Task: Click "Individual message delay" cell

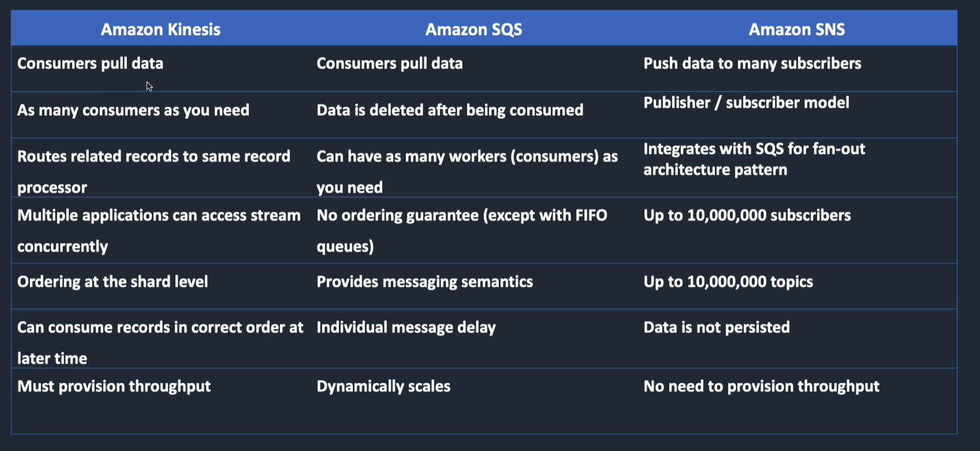Action: (x=406, y=328)
